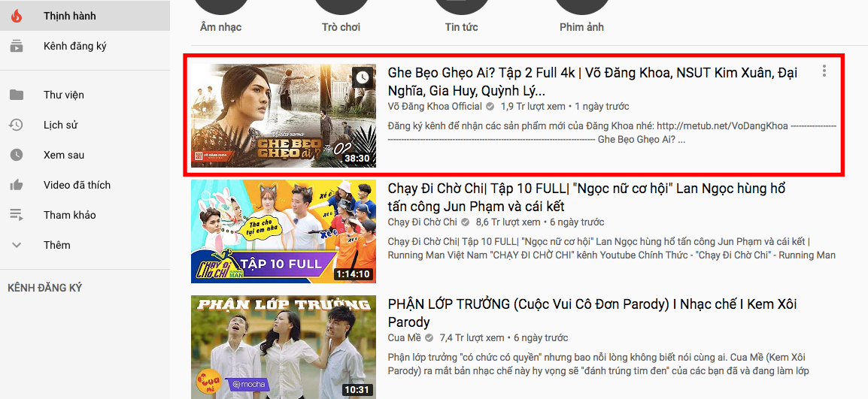Click the 1:14:10 duration badge
Screen dimensions: 868x399
point(353,274)
